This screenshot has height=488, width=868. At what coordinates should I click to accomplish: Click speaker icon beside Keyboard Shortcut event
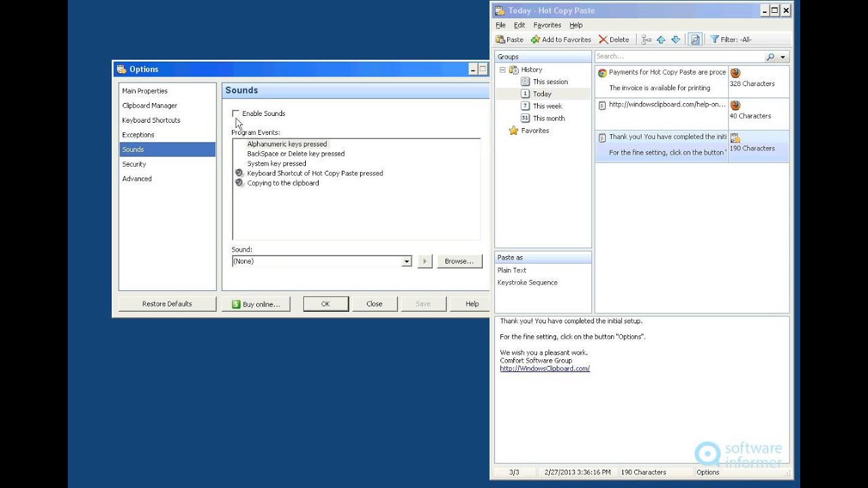pyautogui.click(x=239, y=174)
